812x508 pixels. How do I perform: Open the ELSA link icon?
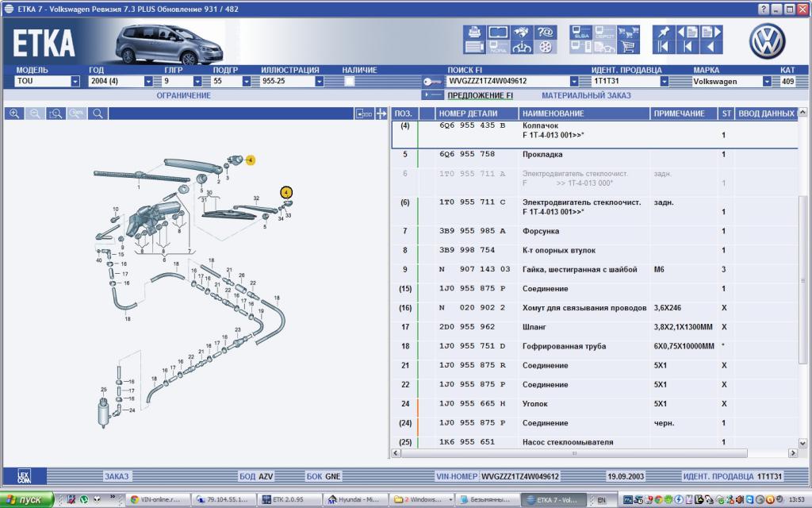pyautogui.click(x=581, y=32)
